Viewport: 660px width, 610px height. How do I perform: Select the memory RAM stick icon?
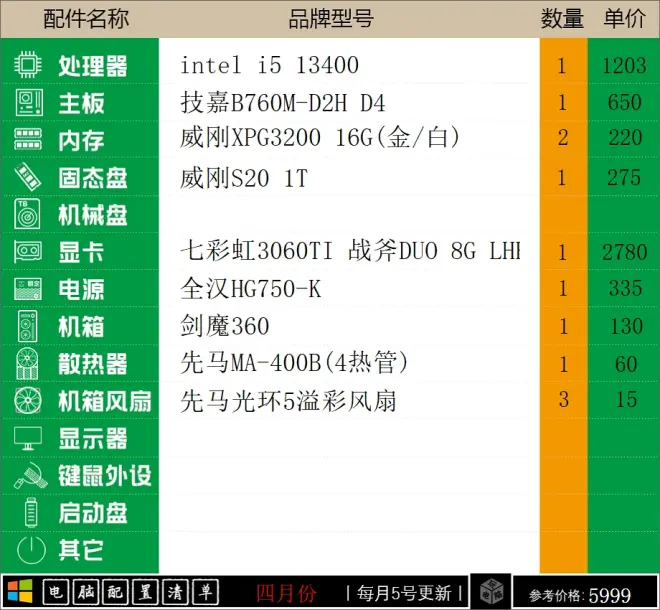click(27, 140)
